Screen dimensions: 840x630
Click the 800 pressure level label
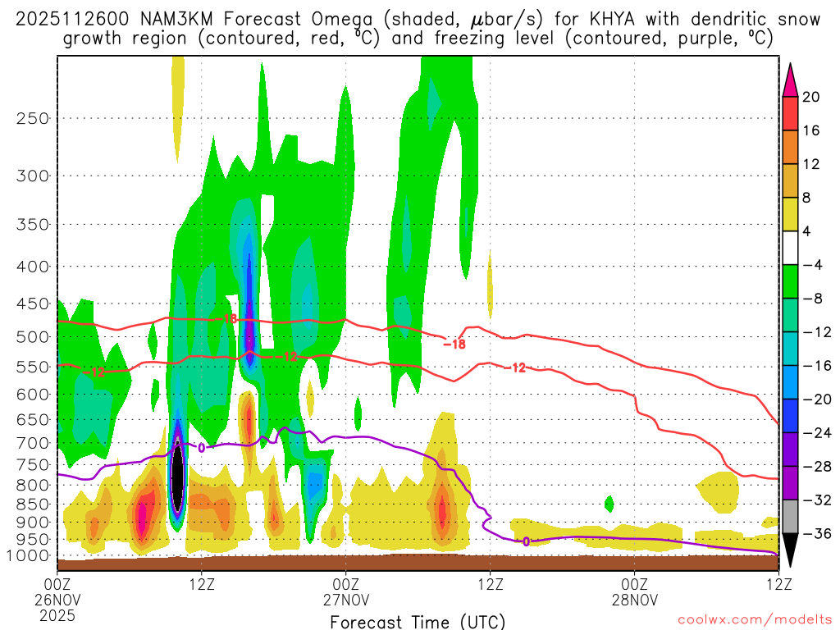33,486
